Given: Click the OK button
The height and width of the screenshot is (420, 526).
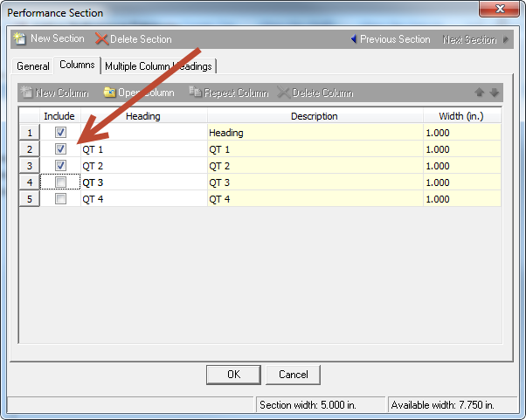Looking at the screenshot, I should (233, 375).
